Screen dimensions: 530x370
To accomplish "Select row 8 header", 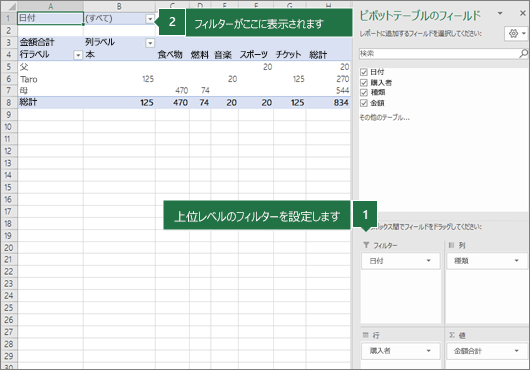I will (9, 102).
